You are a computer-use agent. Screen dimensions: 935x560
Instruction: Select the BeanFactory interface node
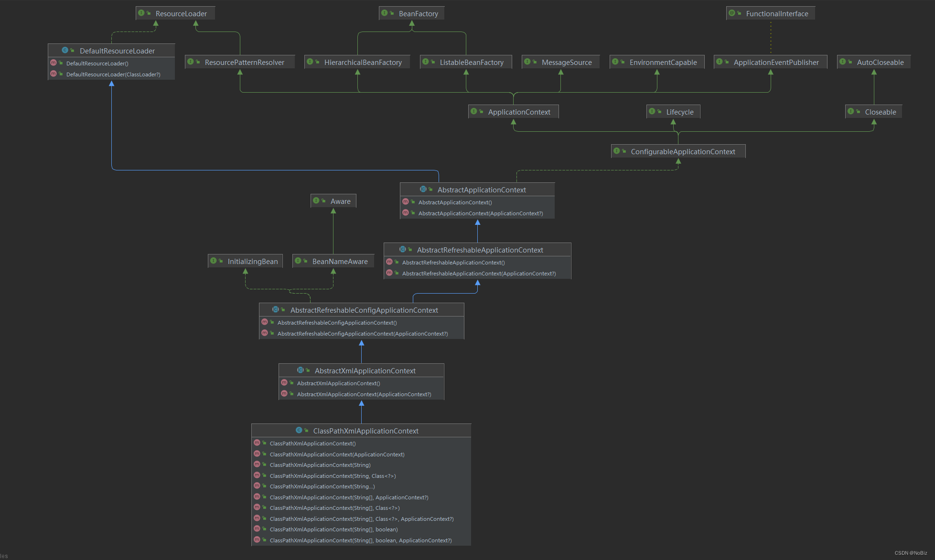click(418, 14)
